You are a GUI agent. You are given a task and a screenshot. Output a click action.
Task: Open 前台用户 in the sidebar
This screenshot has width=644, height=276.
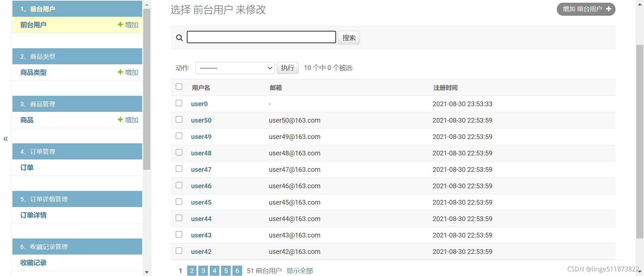coord(33,25)
